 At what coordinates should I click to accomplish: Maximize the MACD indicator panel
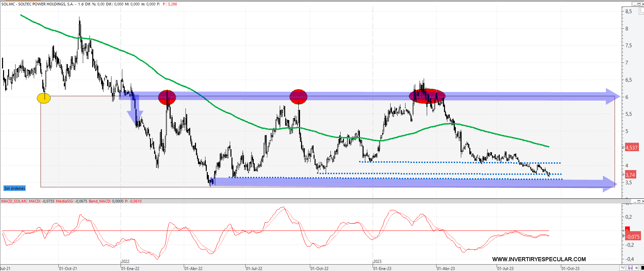pos(639,201)
